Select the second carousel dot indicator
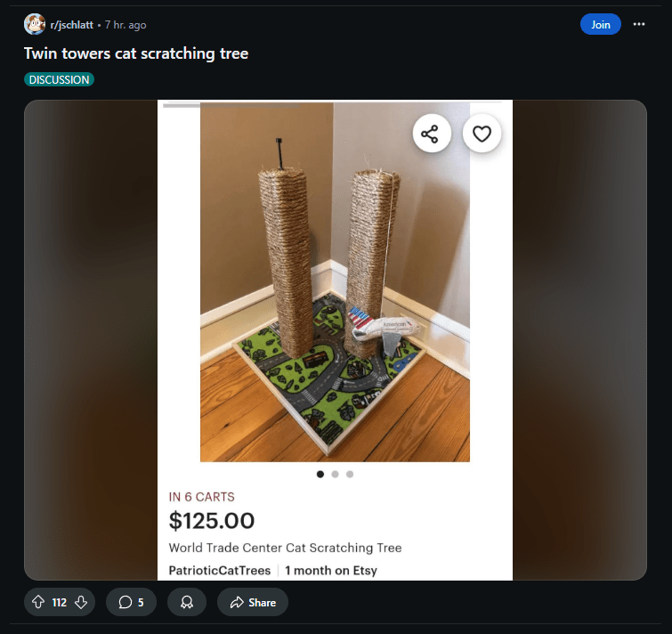The height and width of the screenshot is (634, 672). (x=336, y=474)
